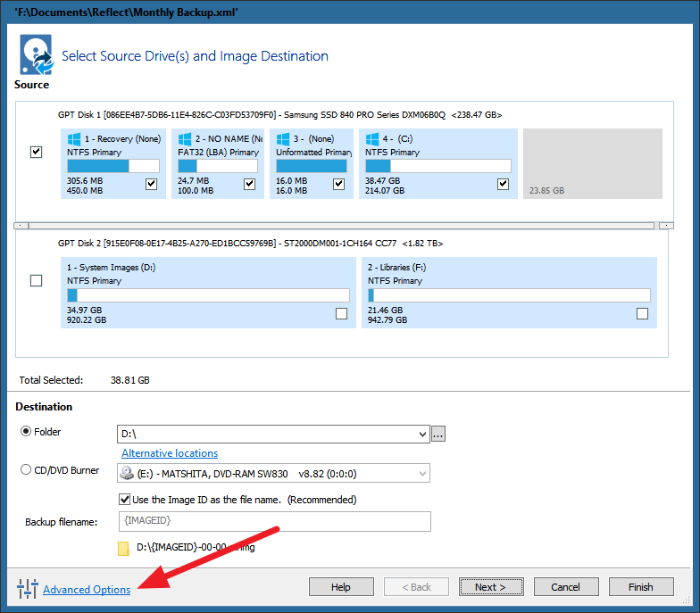Check GPT Disk 2 main checkbox
700x613 pixels.
[36, 280]
